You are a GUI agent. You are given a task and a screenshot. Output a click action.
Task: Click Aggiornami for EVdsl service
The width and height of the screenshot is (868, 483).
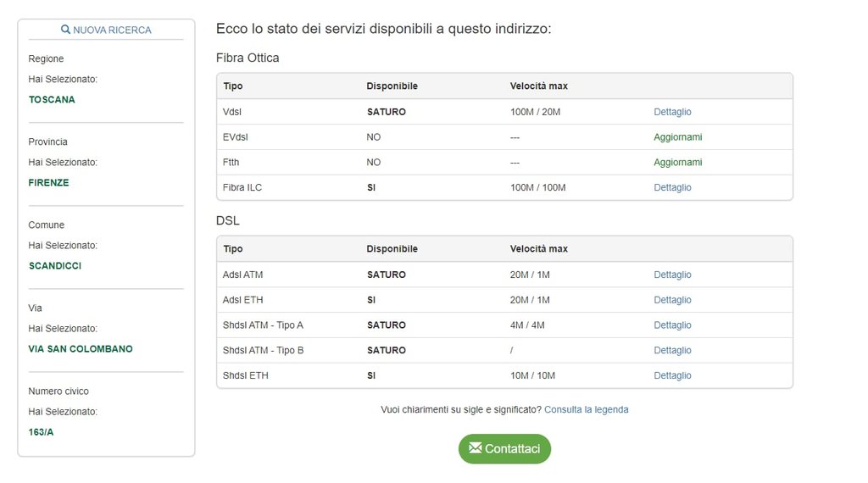point(677,137)
